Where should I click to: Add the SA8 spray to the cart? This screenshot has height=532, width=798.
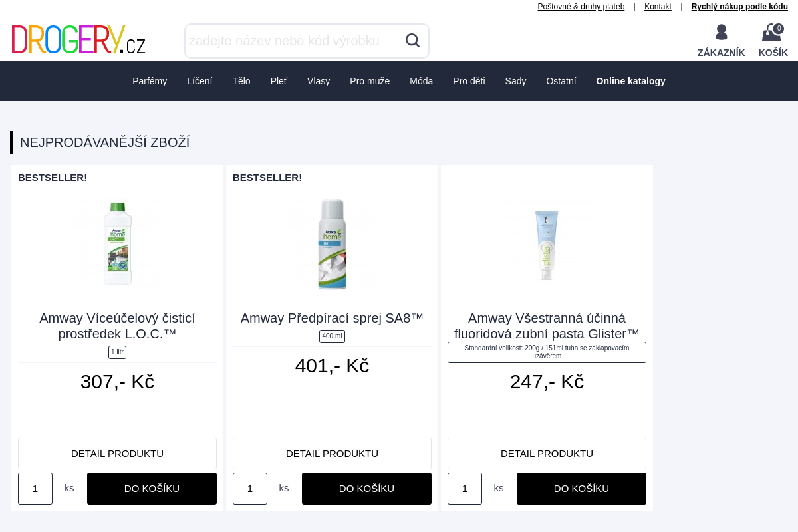point(366,489)
